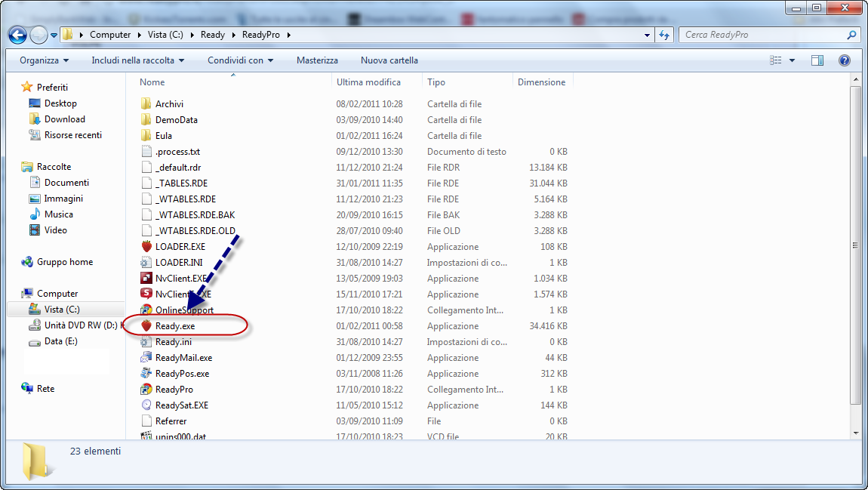The image size is (868, 490).
Task: Click the scrollbar down arrow
Action: [x=856, y=433]
